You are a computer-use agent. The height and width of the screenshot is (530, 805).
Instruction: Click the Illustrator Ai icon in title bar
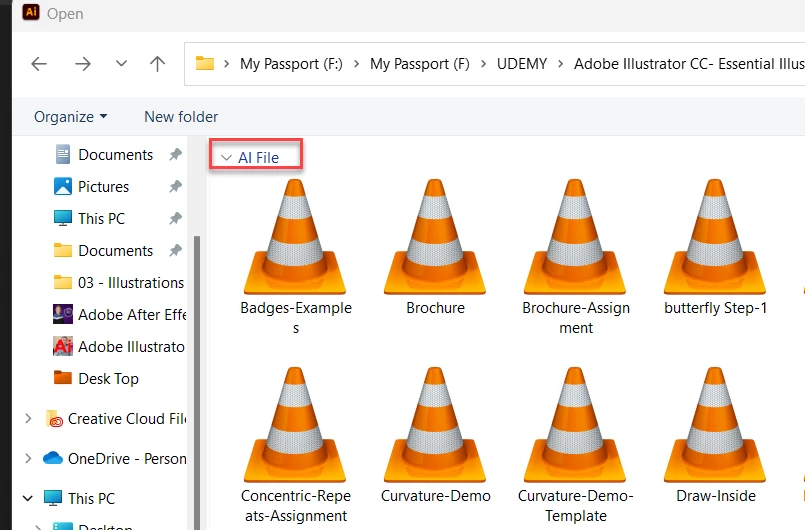coord(31,12)
